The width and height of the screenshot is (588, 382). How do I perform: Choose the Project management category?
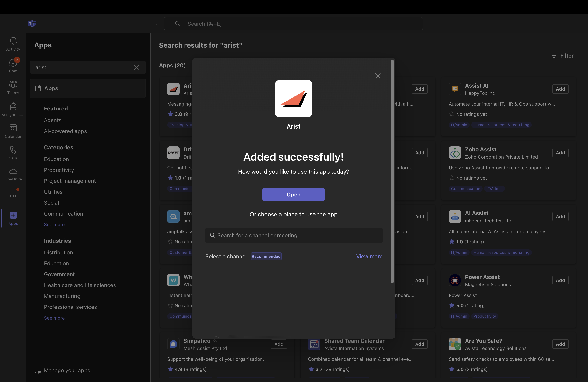tap(70, 181)
